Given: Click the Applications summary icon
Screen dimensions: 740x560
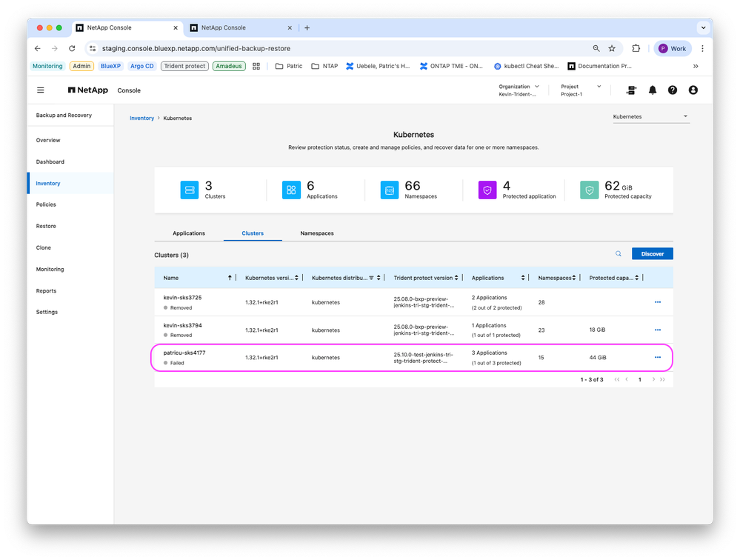Looking at the screenshot, I should 291,190.
